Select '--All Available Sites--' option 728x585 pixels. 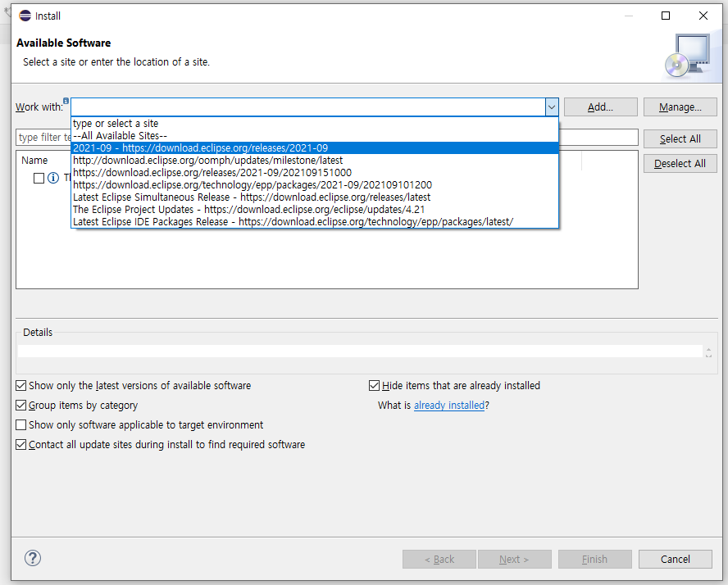(x=315, y=136)
